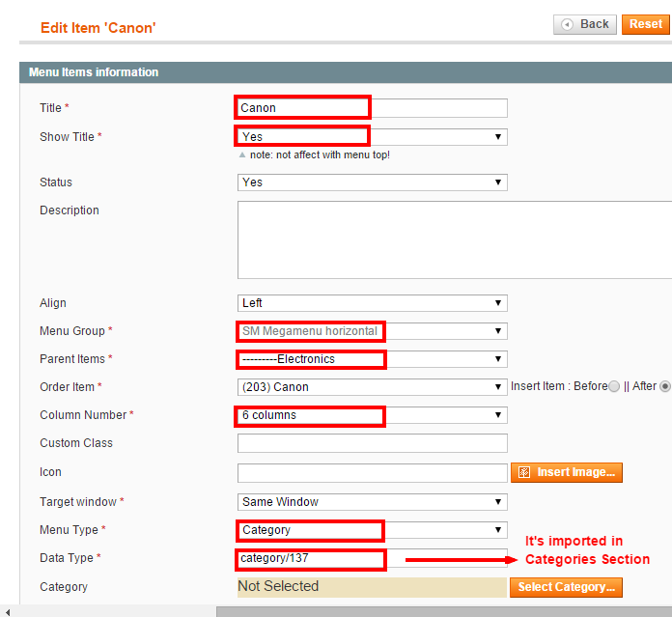Click the Custom Class input field
This screenshot has height=617, width=672.
pyautogui.click(x=373, y=443)
